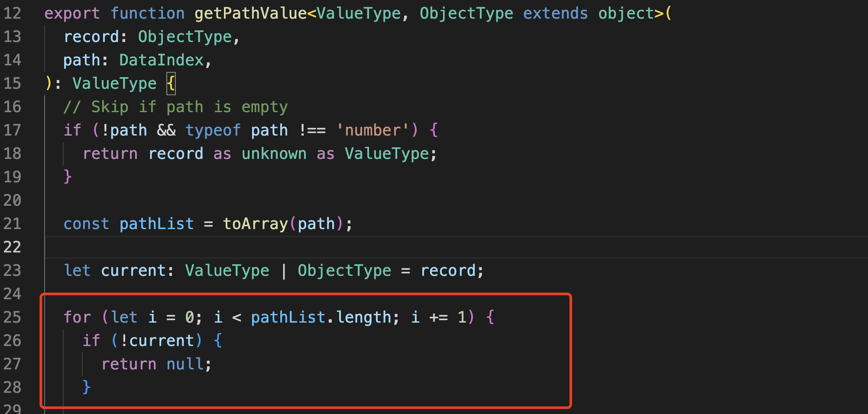This screenshot has width=868, height=414.
Task: Select the export keyword on line 12
Action: (72, 13)
